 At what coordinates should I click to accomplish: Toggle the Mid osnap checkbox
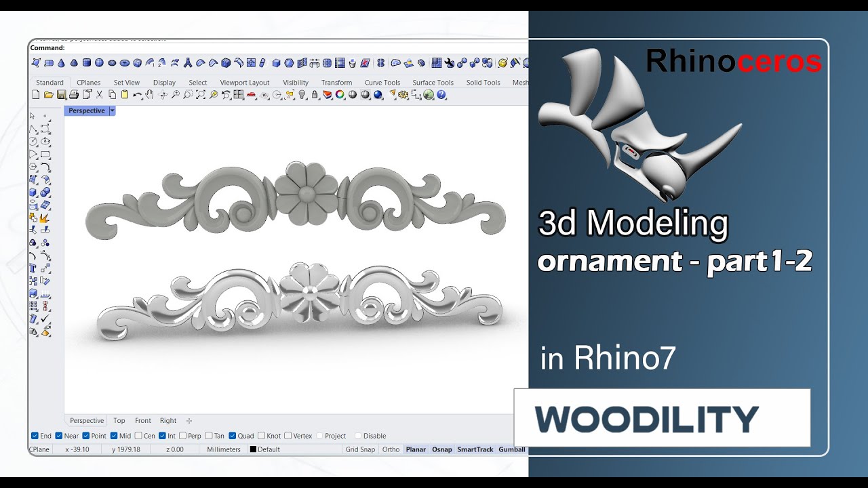pyautogui.click(x=114, y=436)
